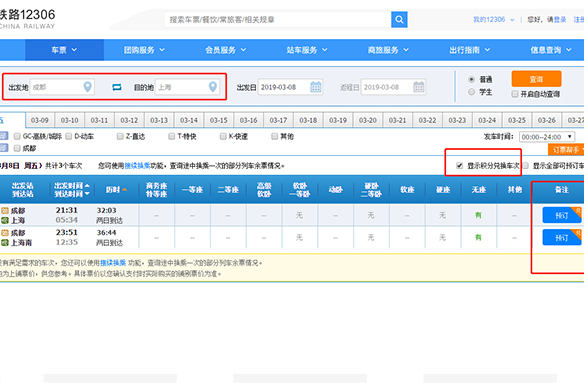Click the blue search magnifier button
Image resolution: width=584 pixels, height=383 pixels.
point(399,19)
